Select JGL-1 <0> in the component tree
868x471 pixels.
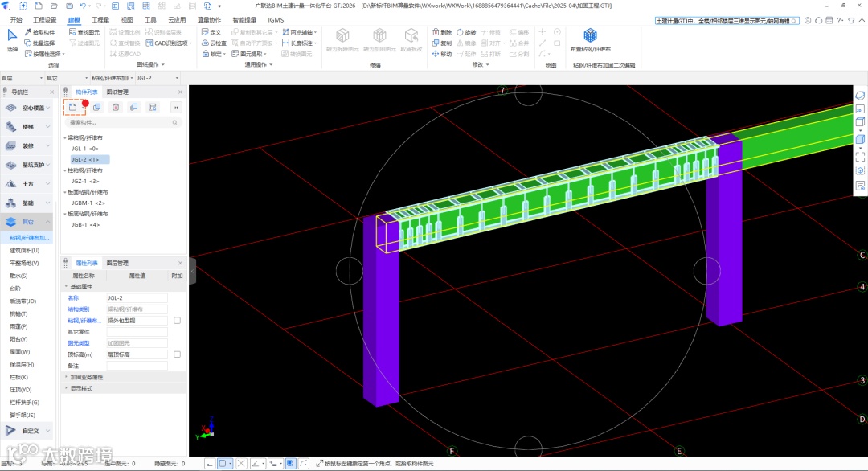pos(85,149)
